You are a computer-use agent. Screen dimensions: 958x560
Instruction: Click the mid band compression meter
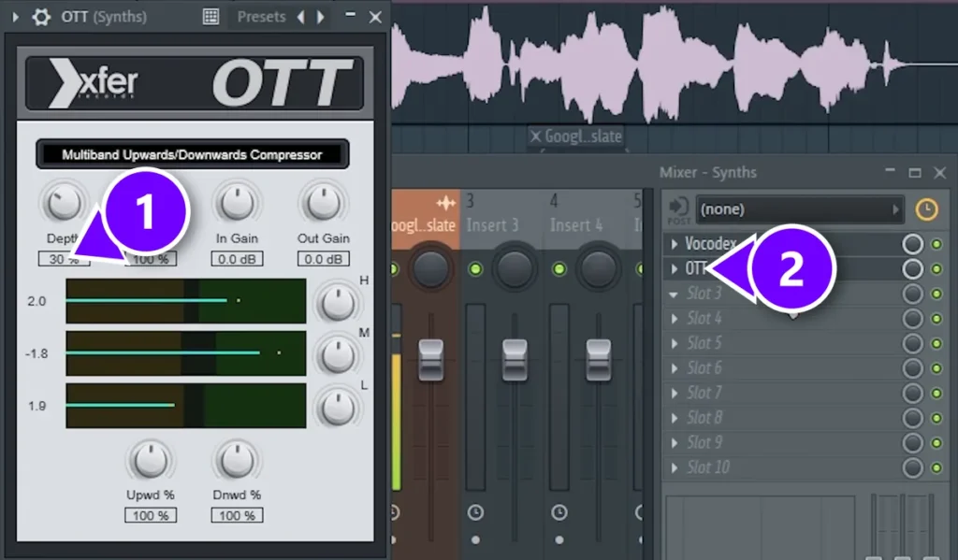pos(186,353)
